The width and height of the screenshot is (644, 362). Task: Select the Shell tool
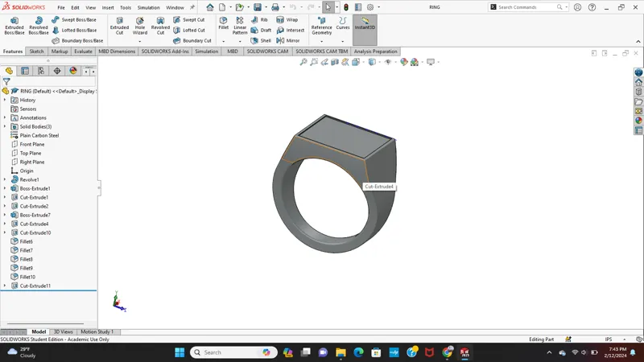(x=261, y=41)
